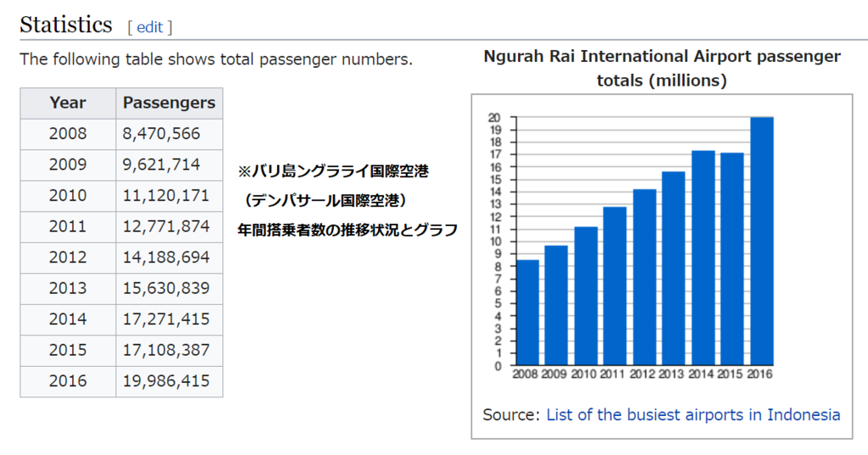Click the 2015 bar in the chart

(x=732, y=258)
